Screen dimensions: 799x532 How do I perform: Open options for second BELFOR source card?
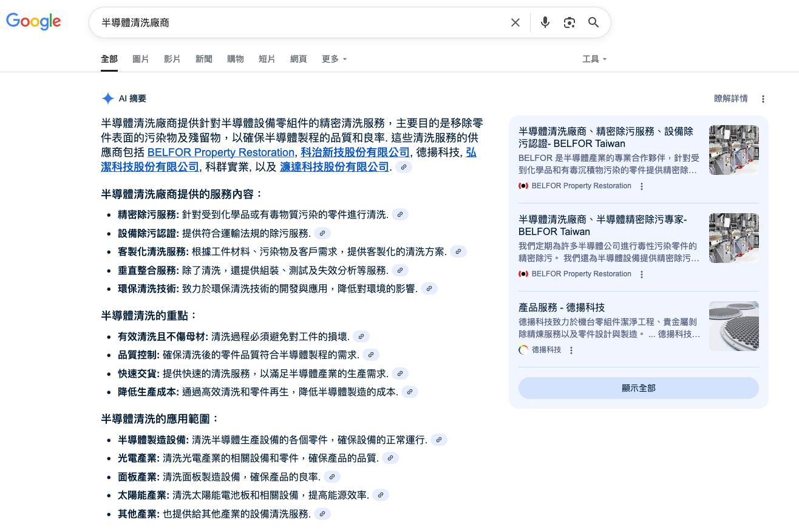click(x=642, y=275)
